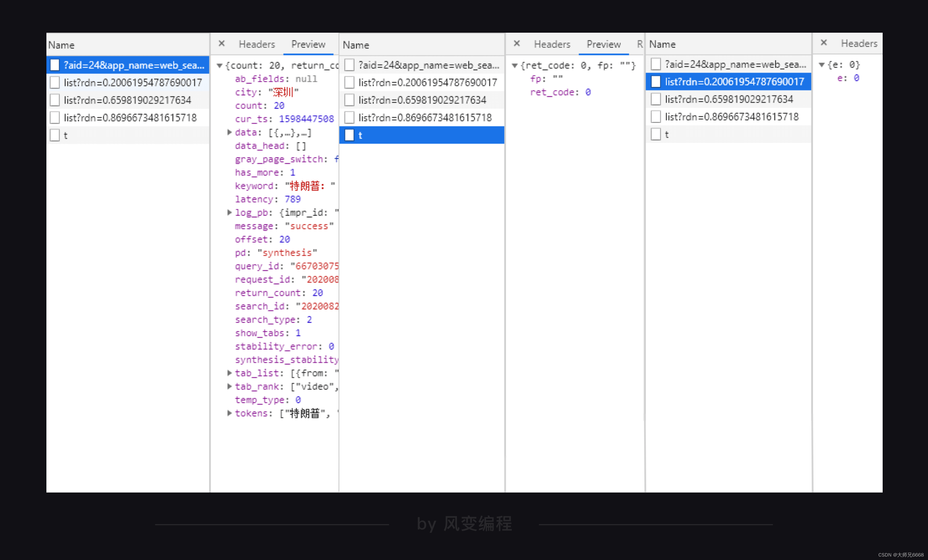Open Headers tab in right panel
The image size is (928, 560).
point(859,44)
